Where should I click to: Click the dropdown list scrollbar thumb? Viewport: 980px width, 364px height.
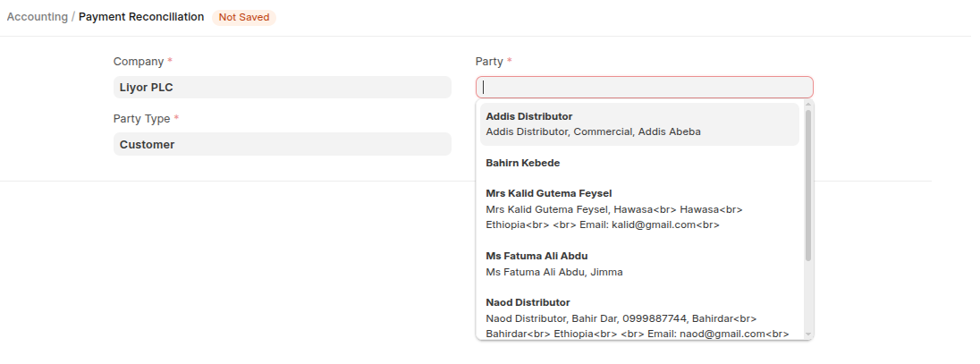(x=808, y=183)
